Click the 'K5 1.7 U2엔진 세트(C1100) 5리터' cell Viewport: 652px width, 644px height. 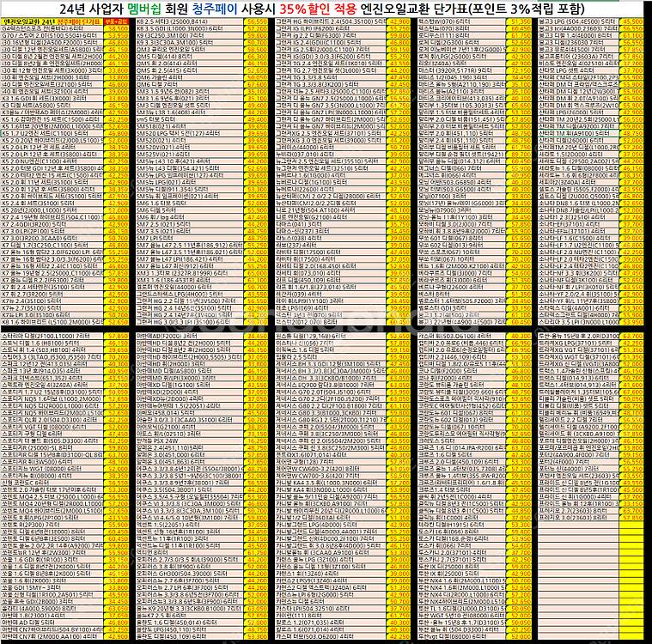click(52, 133)
